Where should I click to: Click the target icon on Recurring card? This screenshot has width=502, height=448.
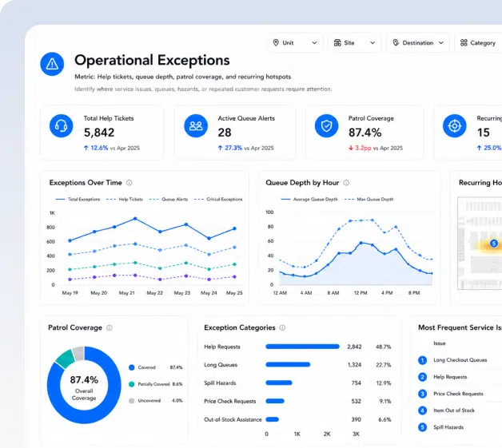pyautogui.click(x=454, y=125)
